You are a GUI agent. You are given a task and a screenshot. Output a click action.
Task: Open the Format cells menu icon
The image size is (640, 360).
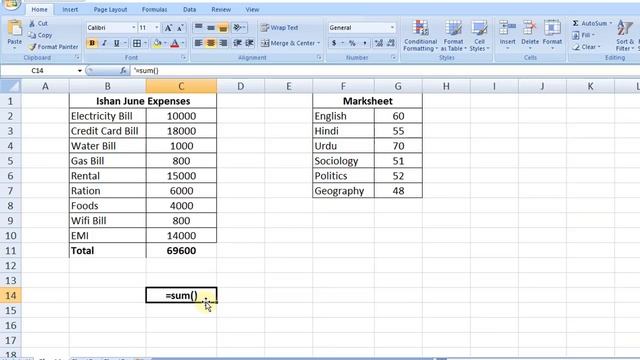pyautogui.click(x=552, y=29)
